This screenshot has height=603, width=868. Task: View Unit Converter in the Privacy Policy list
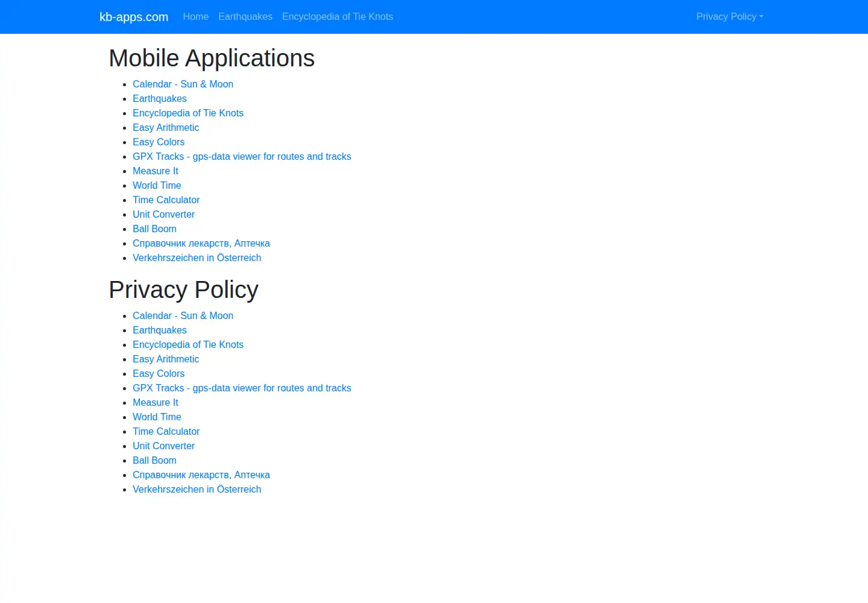(163, 446)
